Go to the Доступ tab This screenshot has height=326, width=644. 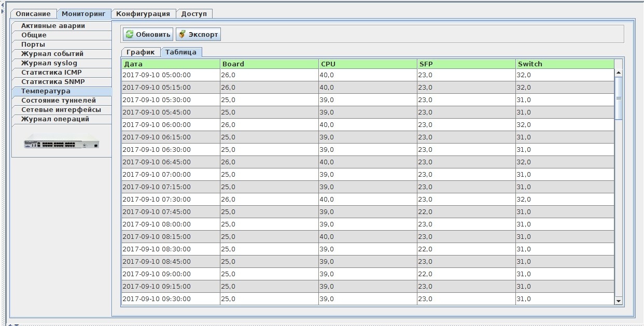coord(194,14)
